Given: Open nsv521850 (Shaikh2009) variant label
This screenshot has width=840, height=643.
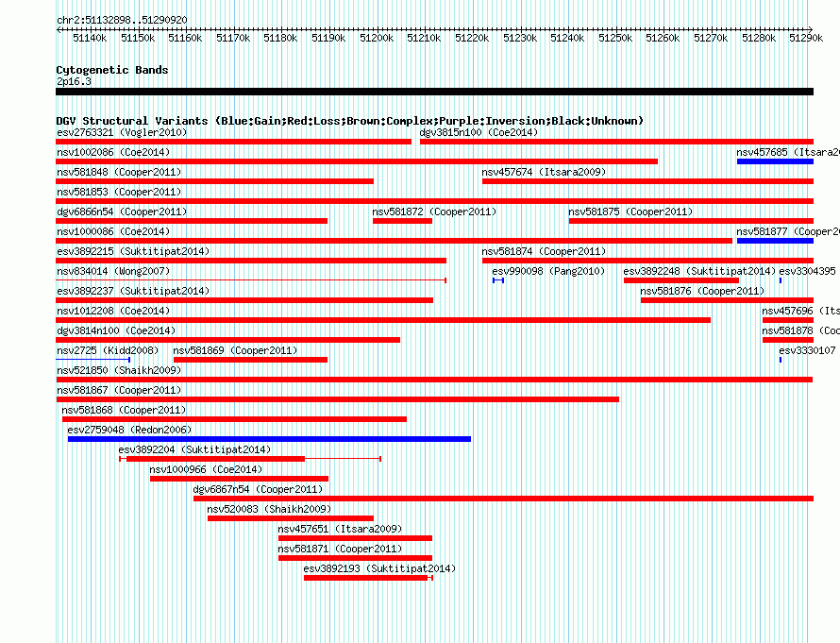Looking at the screenshot, I should (x=119, y=370).
